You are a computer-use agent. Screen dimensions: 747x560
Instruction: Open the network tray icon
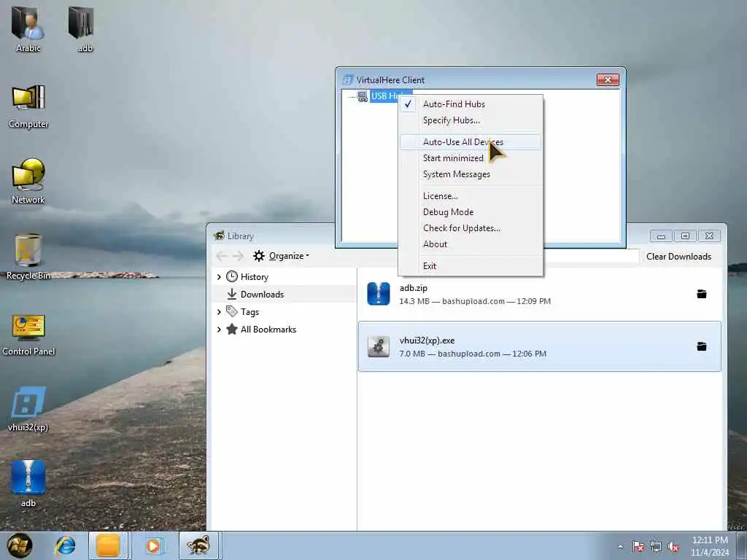[656, 547]
